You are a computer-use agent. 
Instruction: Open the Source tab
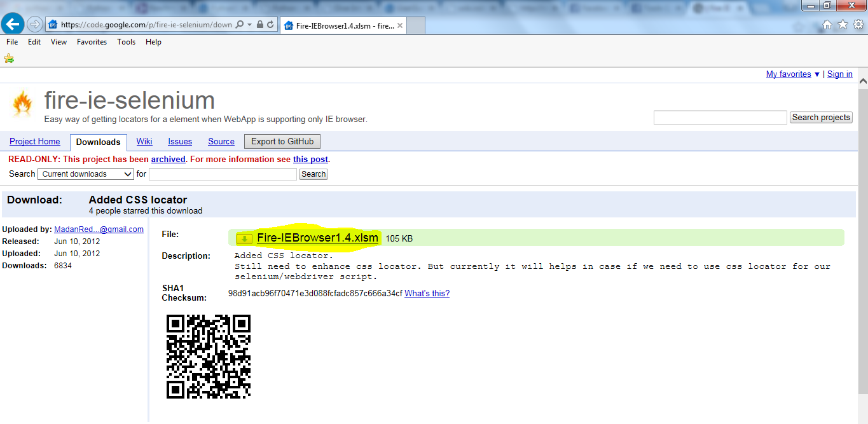pos(221,142)
